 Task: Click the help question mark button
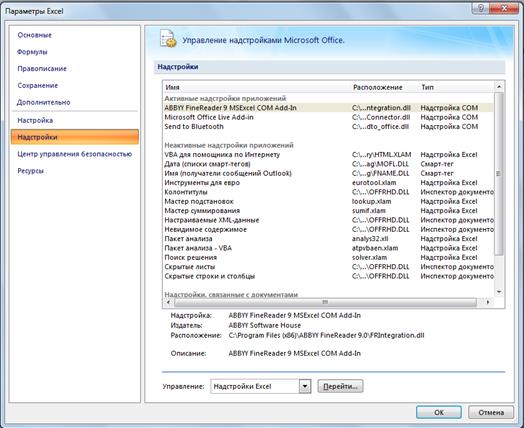[481, 8]
